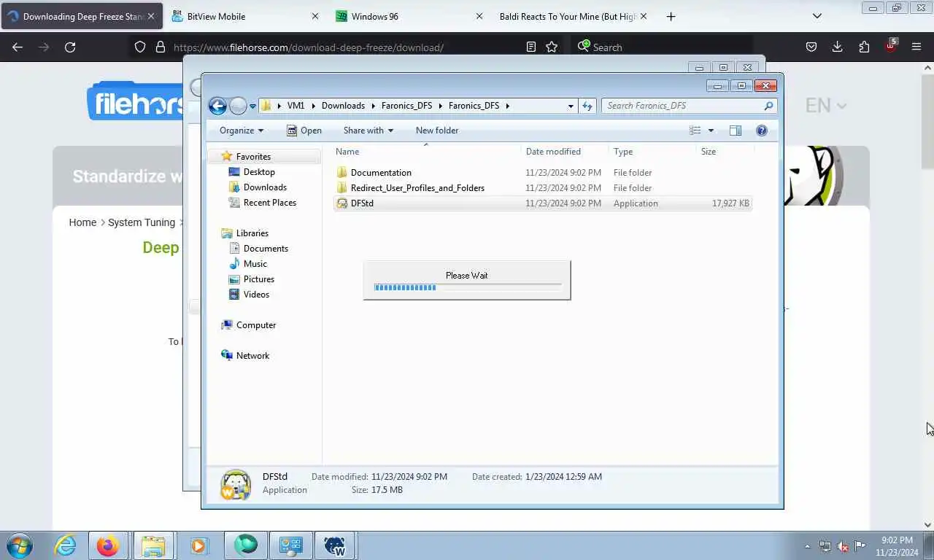This screenshot has height=560, width=934.
Task: Show Firefox downloads panel
Action: pyautogui.click(x=837, y=47)
